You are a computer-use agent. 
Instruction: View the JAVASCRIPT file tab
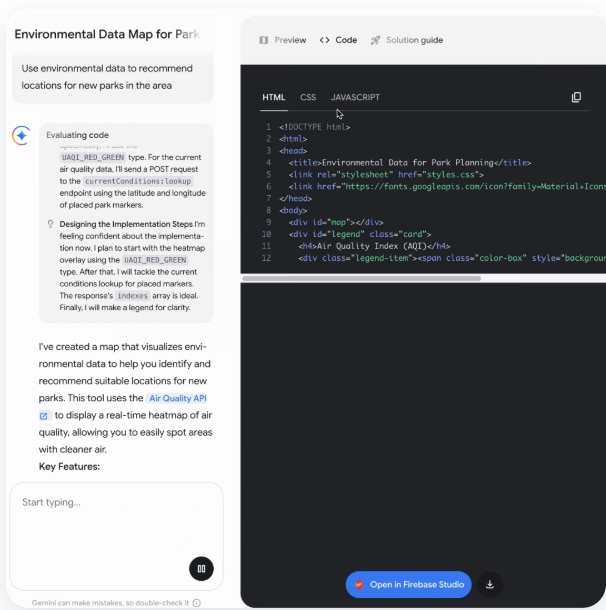coord(355,97)
